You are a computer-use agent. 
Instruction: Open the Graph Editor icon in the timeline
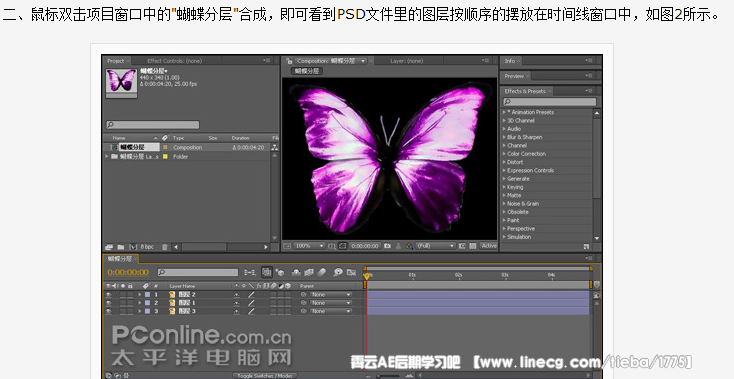pyautogui.click(x=351, y=272)
